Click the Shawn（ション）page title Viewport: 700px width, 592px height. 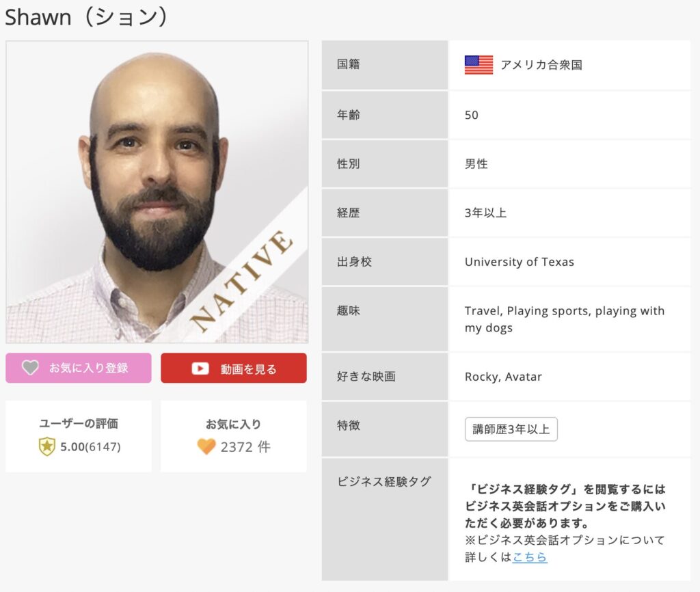point(87,17)
